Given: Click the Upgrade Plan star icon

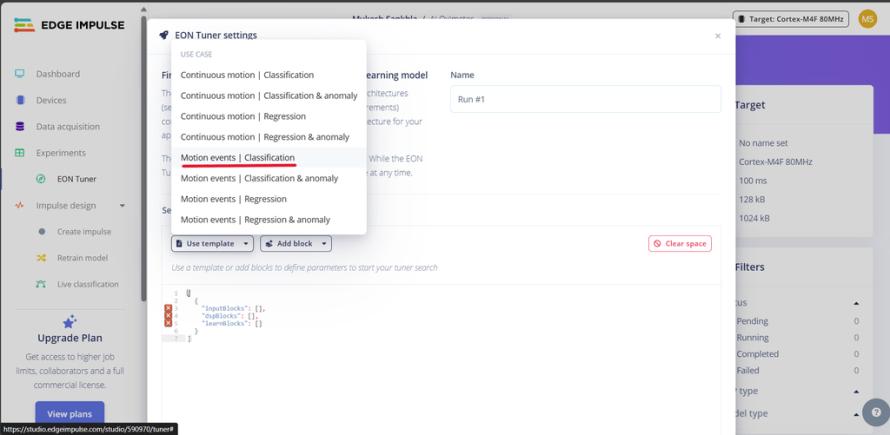Looking at the screenshot, I should tap(70, 321).
